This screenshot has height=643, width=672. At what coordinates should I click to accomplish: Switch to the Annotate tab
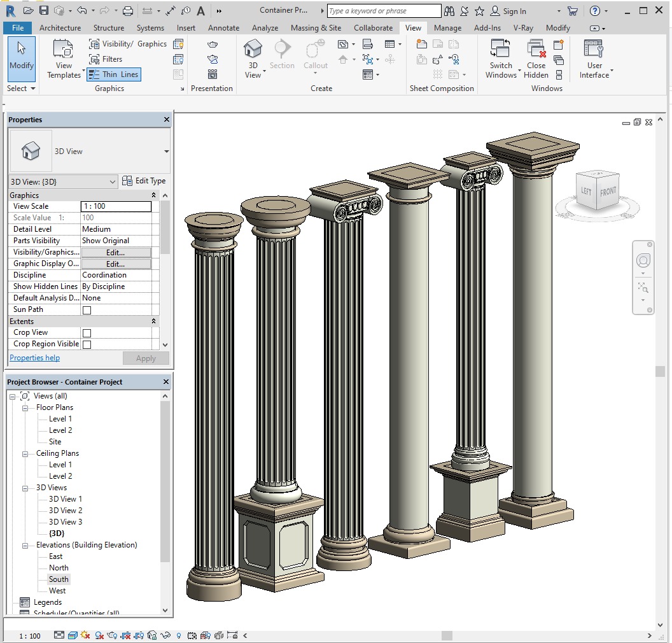(224, 28)
